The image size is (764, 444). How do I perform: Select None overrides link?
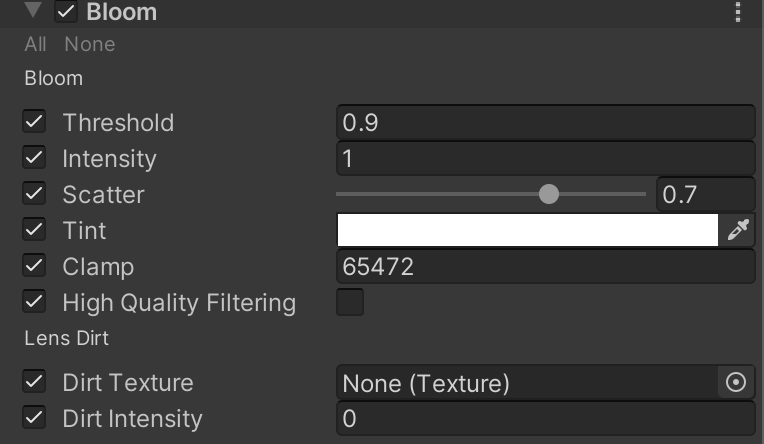coord(90,44)
